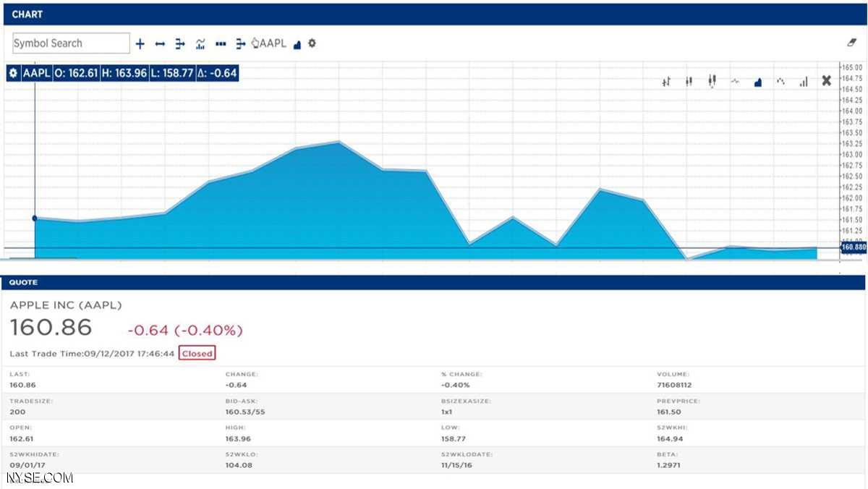Click the 160.880 current price marker

click(x=853, y=247)
